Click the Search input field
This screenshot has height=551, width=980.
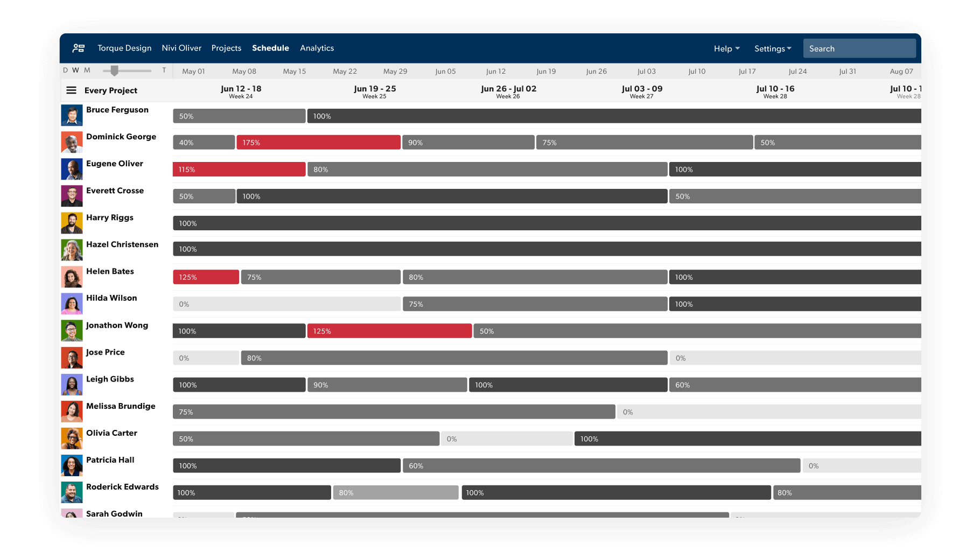point(859,48)
